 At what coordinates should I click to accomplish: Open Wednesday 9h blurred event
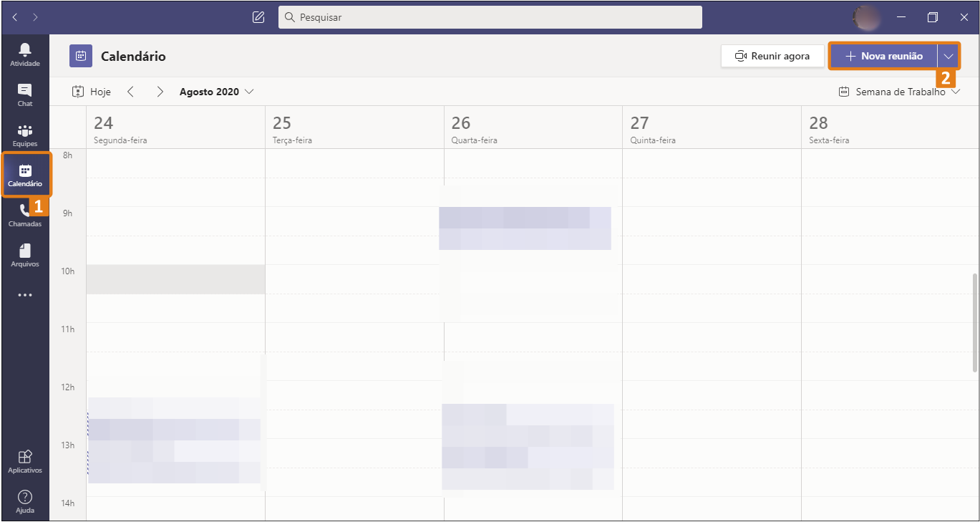(525, 228)
